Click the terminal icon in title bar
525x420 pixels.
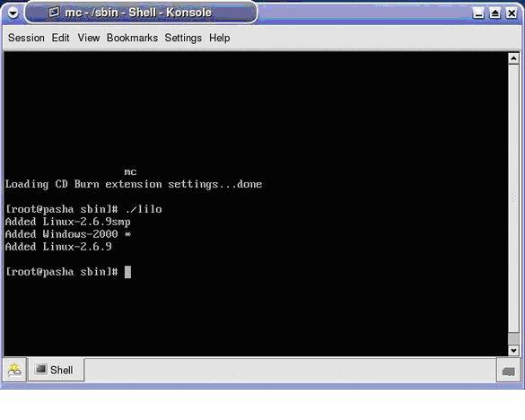pyautogui.click(x=54, y=13)
